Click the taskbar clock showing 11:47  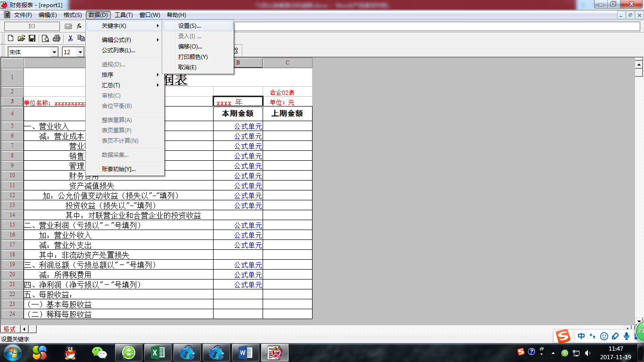tap(616, 353)
